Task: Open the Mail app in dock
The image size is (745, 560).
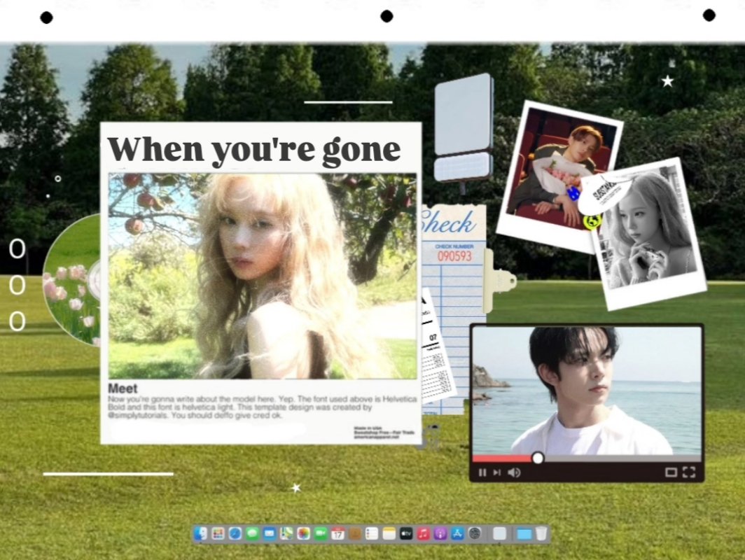Action: [x=270, y=533]
